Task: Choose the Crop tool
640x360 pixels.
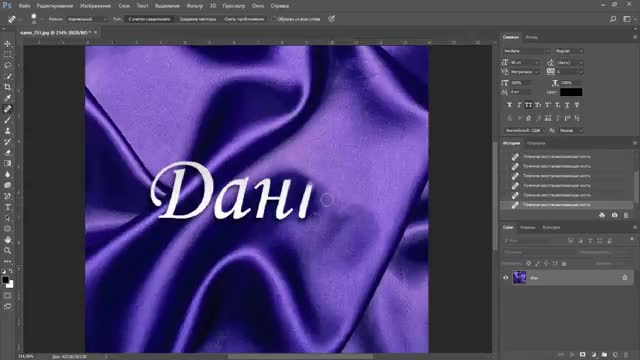Action: click(7, 87)
